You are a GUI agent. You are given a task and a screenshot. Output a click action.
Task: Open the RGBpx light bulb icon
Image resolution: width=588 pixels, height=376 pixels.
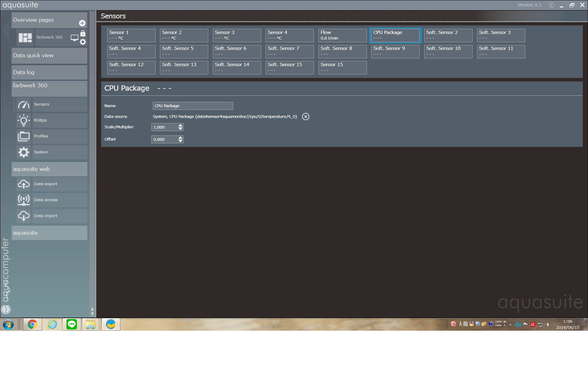click(24, 120)
